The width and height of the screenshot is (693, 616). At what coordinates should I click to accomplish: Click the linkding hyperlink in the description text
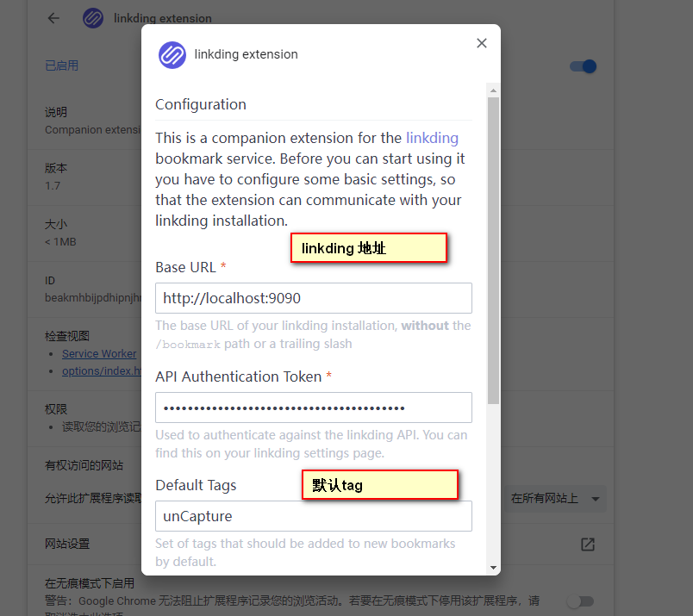432,137
